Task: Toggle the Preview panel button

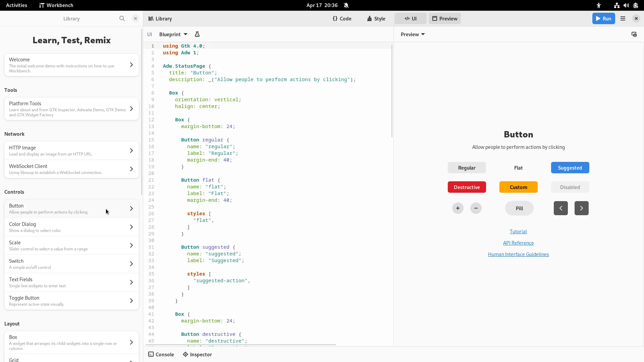Action: pyautogui.click(x=444, y=18)
